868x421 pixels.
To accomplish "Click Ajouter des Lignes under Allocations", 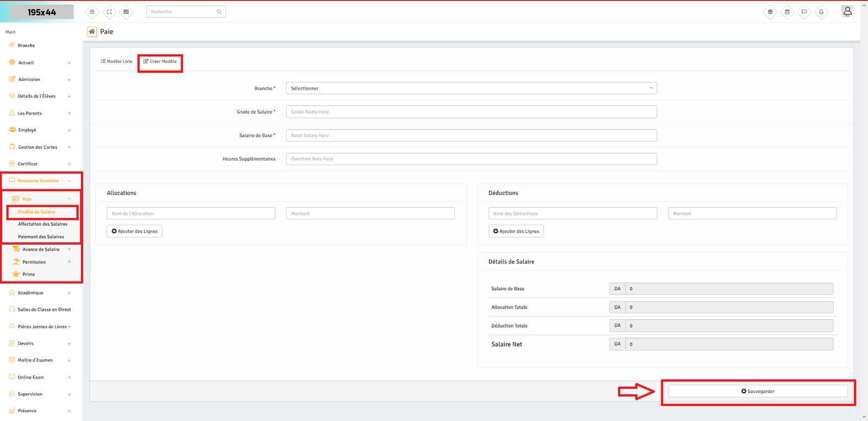I will [135, 231].
